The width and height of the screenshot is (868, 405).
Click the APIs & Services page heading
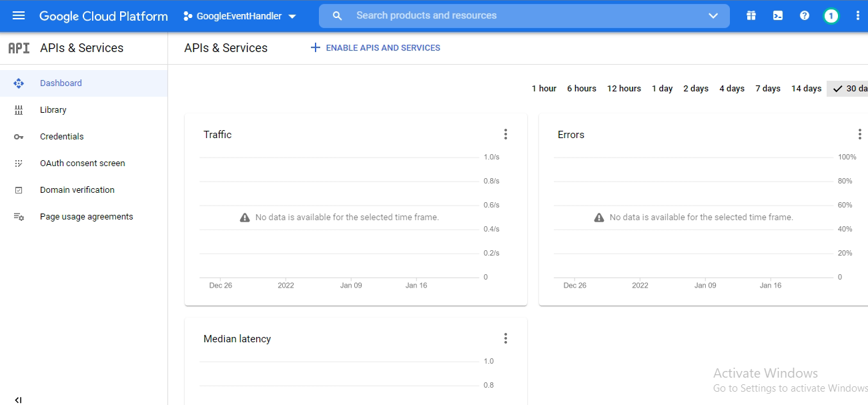tap(226, 48)
